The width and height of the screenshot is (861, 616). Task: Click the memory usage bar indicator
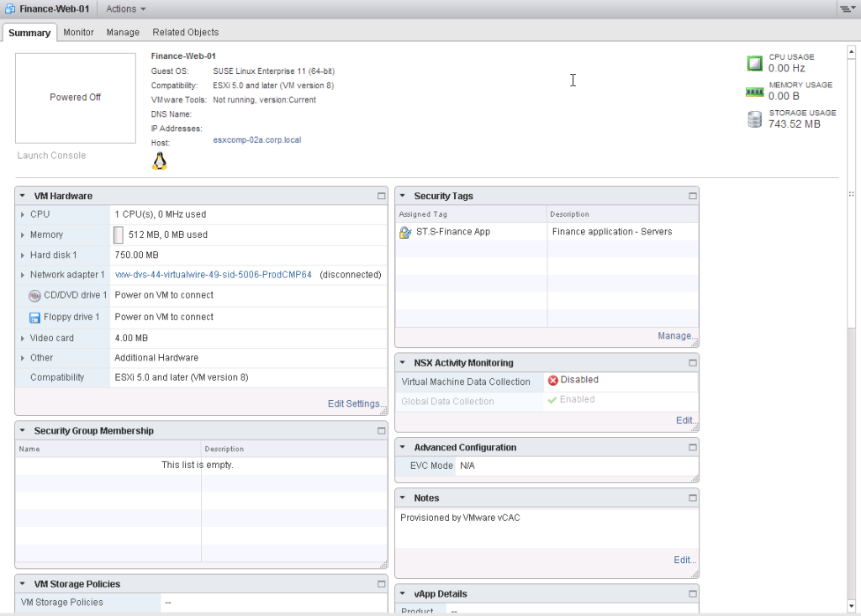coord(118,235)
